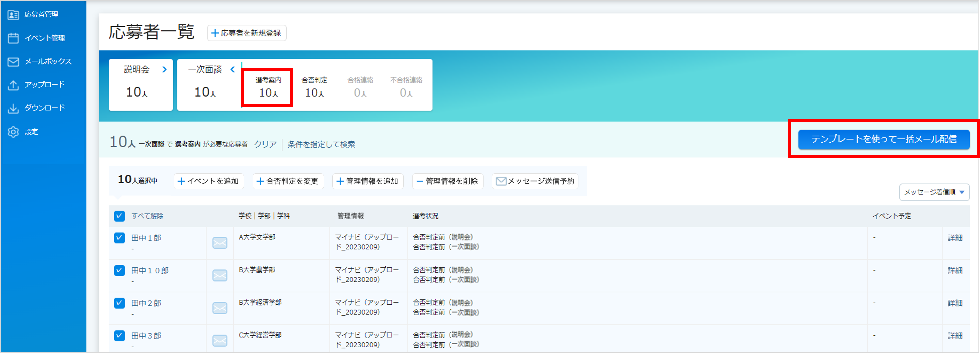Select the 不合格連絡 0人 step
980x353 pixels.
406,87
